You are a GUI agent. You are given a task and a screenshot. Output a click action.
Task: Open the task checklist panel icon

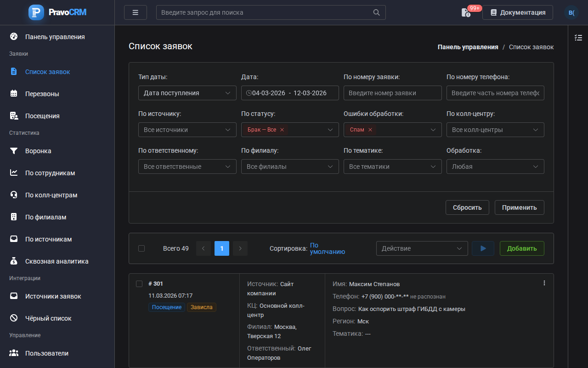point(578,38)
